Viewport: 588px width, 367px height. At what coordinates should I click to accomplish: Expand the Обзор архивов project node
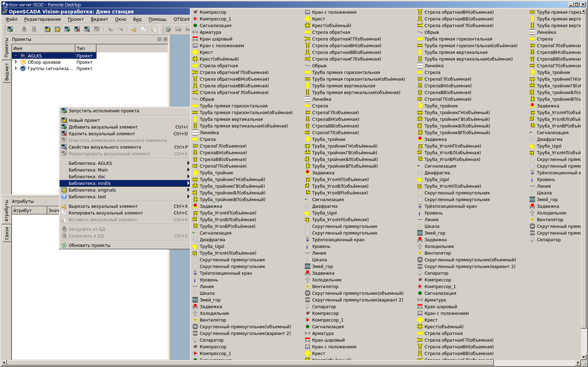pyautogui.click(x=16, y=62)
